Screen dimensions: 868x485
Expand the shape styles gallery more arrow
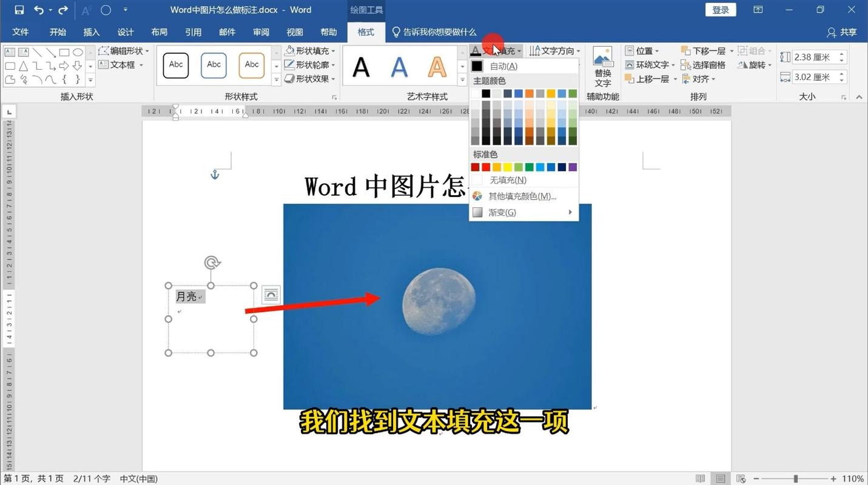pos(276,79)
